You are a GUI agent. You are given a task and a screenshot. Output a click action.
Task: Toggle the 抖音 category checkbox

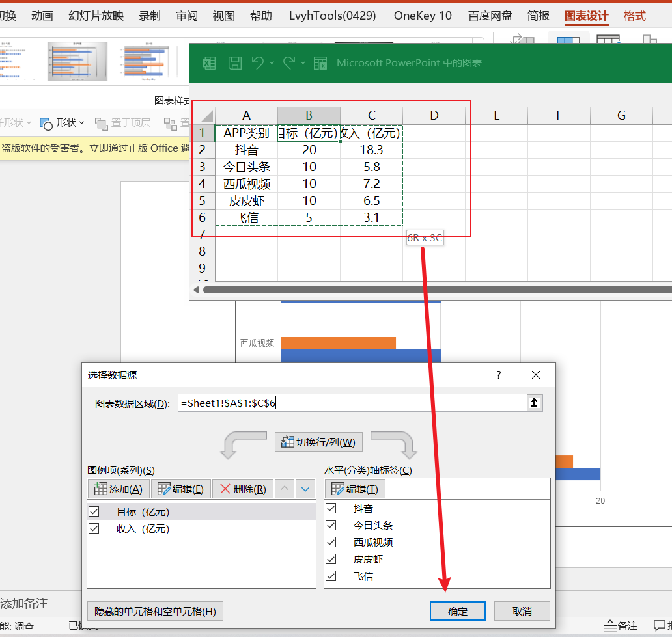pos(331,508)
